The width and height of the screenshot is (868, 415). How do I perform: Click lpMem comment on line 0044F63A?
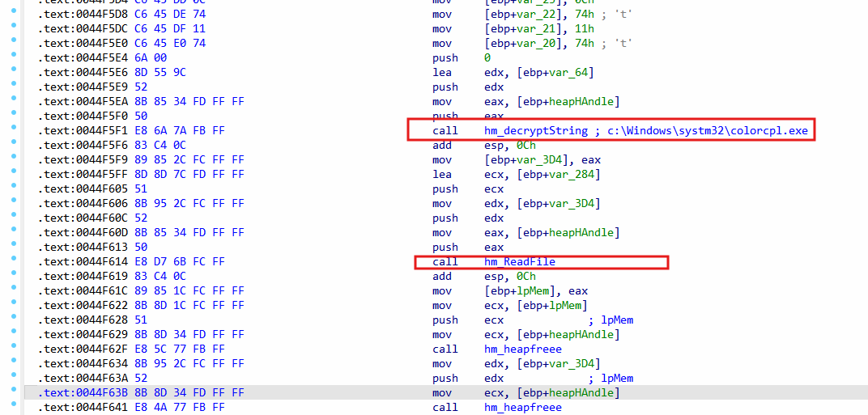pos(611,379)
